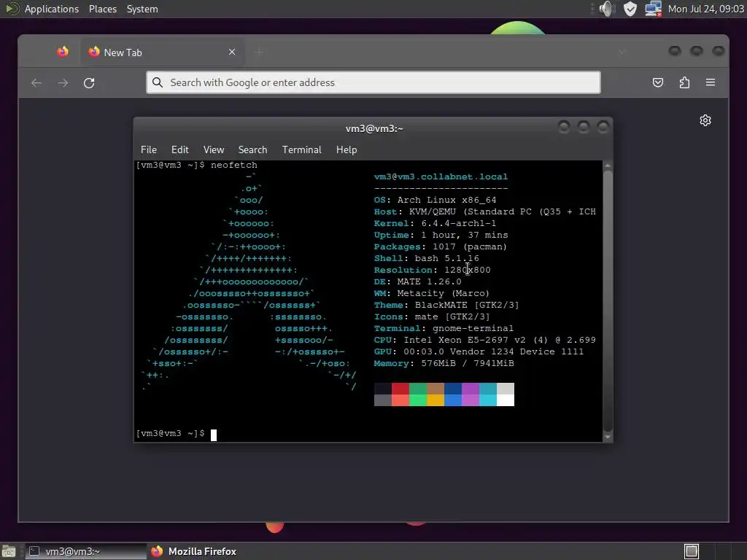747x560 pixels.
Task: Focus the Search with Google address bar
Action: [373, 82]
